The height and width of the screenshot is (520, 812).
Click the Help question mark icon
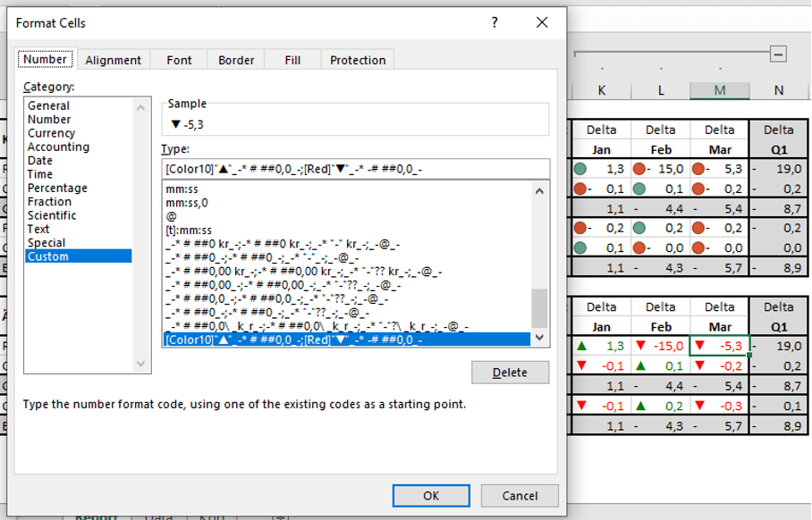pos(495,23)
